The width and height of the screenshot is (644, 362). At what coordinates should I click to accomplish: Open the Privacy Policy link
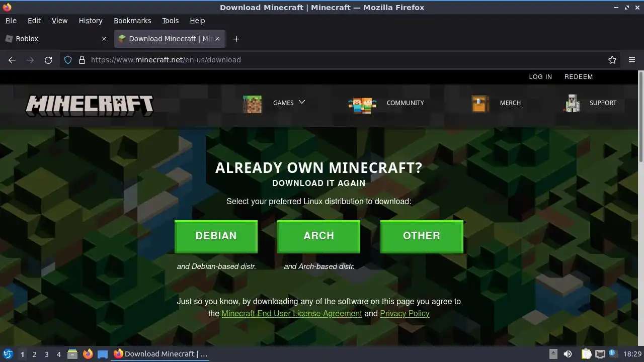pos(405,313)
